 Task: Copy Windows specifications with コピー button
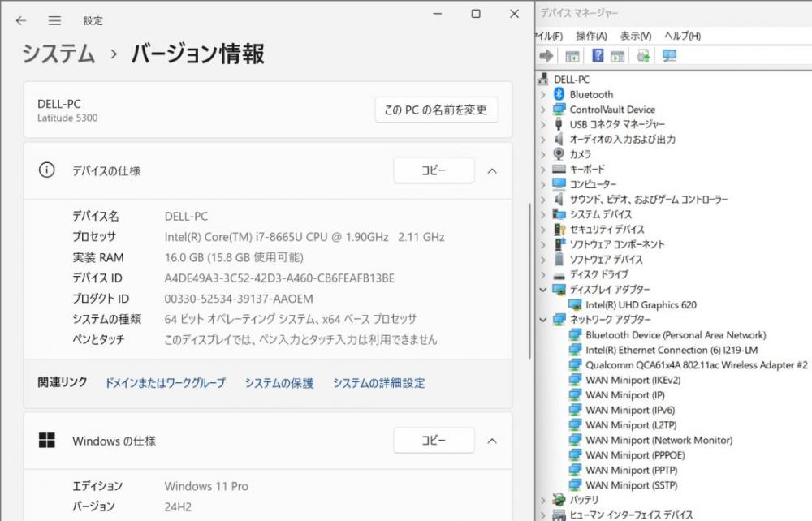coord(434,441)
